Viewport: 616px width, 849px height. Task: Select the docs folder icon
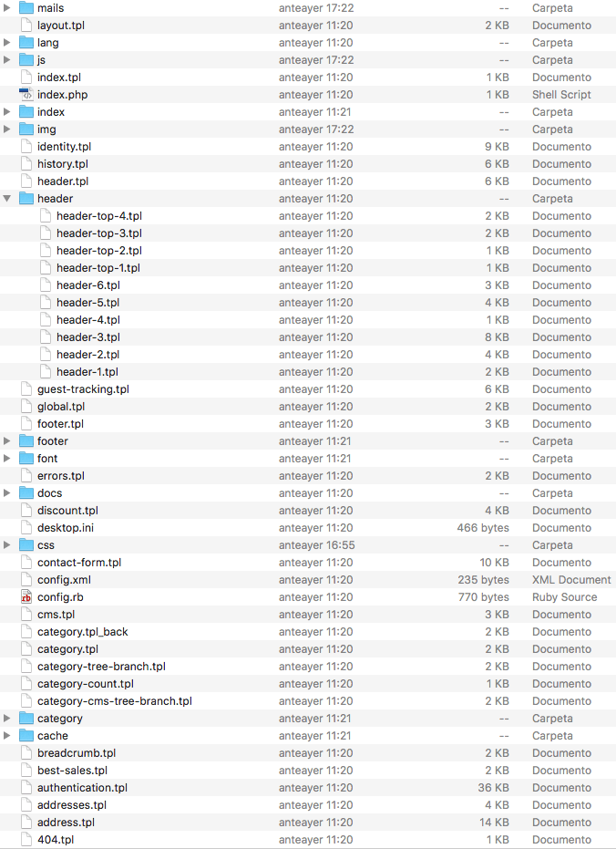26,493
